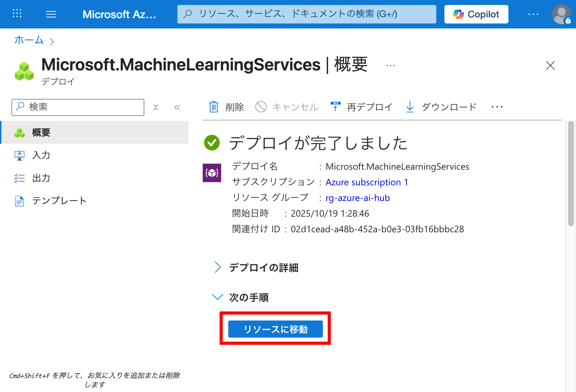This screenshot has width=576, height=392.
Task: Open the hamburger portal menu
Action: pos(51,14)
